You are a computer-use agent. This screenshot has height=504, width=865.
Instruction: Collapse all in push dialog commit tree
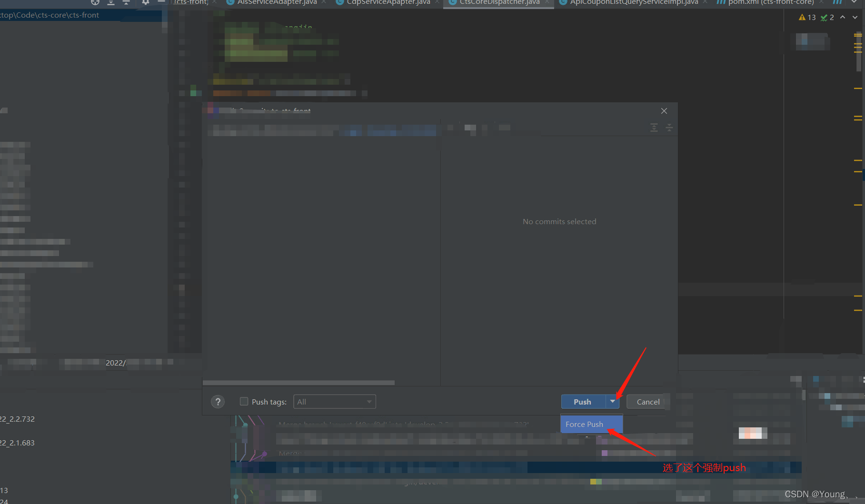(x=669, y=128)
